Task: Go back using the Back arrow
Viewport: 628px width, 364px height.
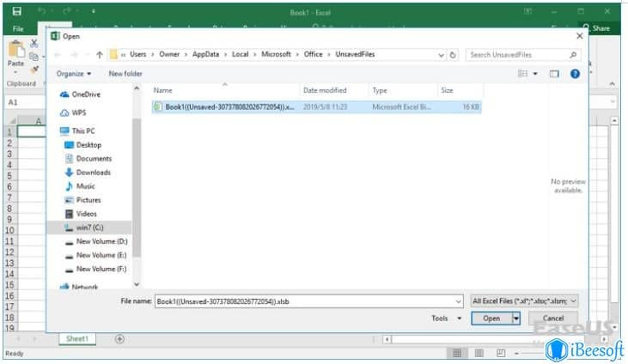Action: tap(58, 55)
